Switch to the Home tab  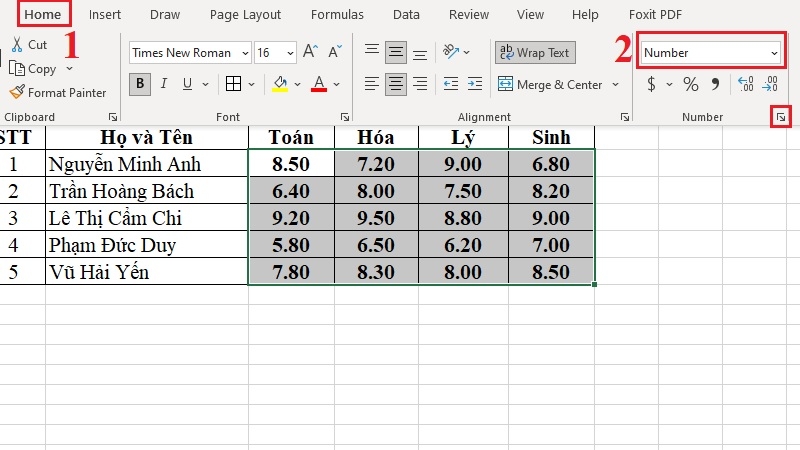tap(43, 14)
